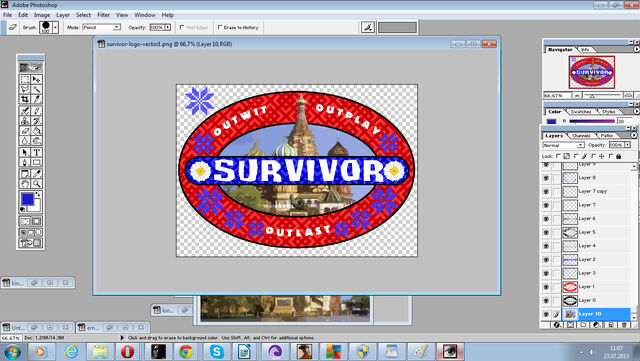Open the Color panel flyout menu arrow
The height and width of the screenshot is (361, 640).
click(x=636, y=111)
